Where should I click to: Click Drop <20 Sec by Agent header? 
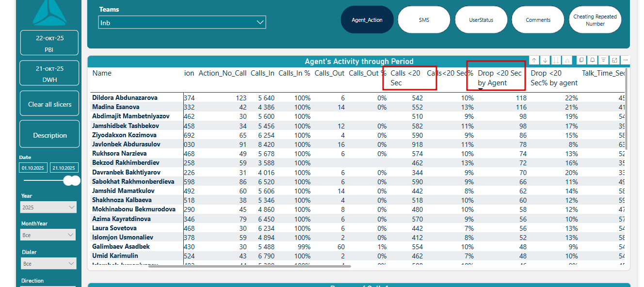500,78
